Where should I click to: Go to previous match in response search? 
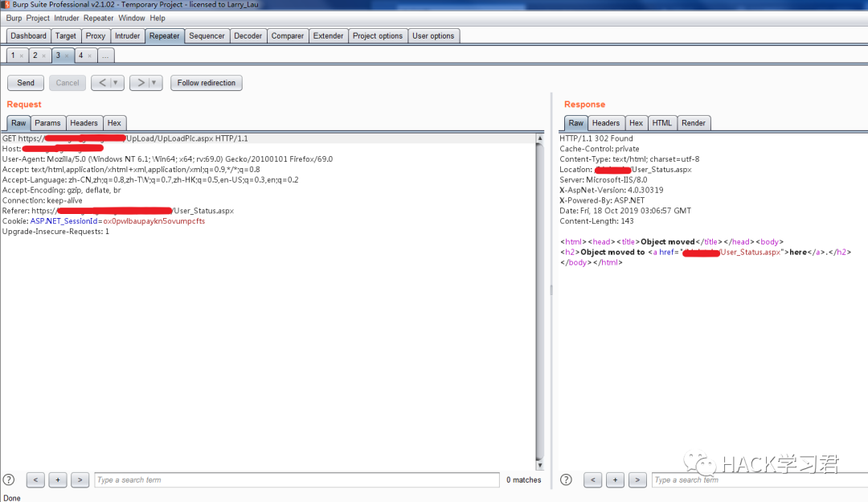[593, 479]
